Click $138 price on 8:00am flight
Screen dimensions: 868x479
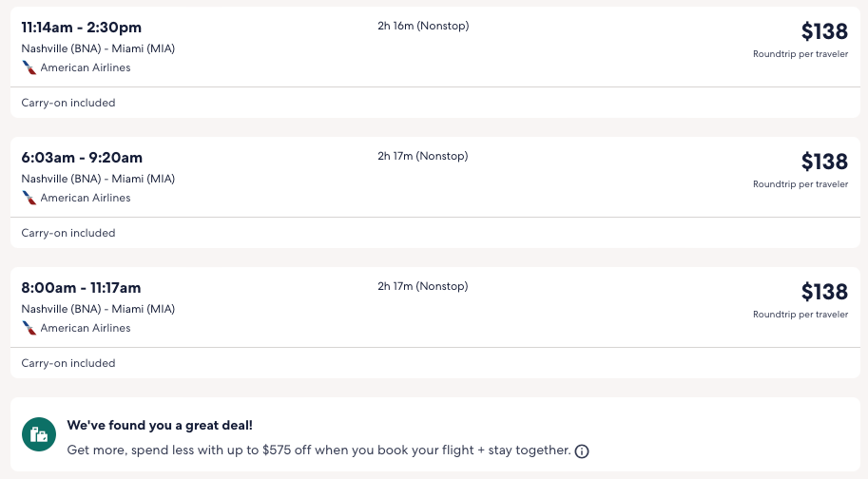coord(823,292)
